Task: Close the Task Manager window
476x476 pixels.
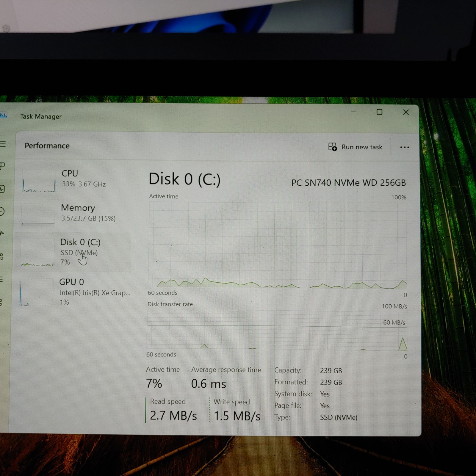Action: [406, 112]
